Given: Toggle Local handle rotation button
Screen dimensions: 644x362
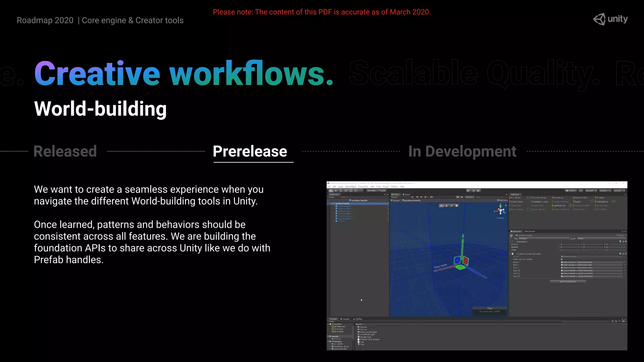Looking at the screenshot, I should (x=382, y=190).
